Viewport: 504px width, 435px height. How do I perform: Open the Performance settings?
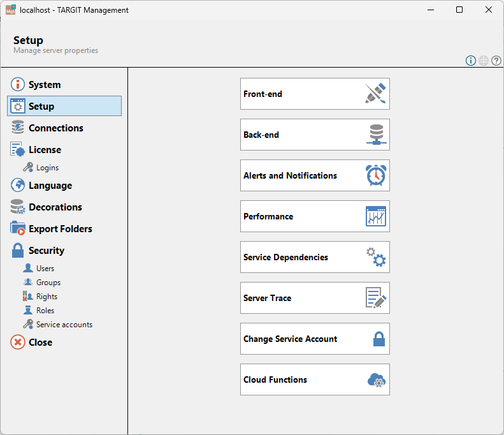(x=315, y=216)
